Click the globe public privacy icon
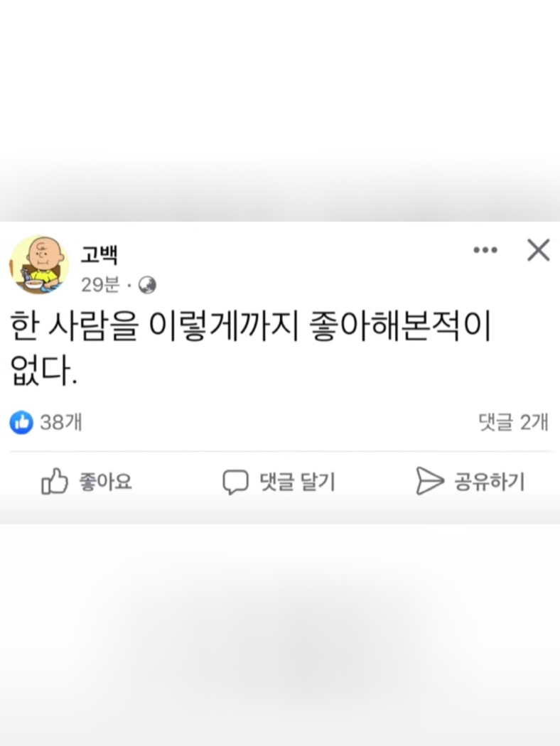 pyautogui.click(x=147, y=286)
